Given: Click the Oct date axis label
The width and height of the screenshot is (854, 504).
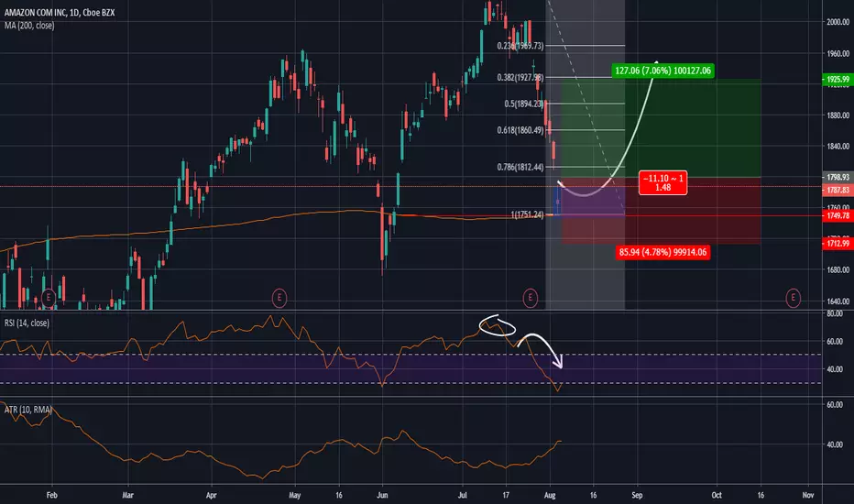Looking at the screenshot, I should click(x=717, y=495).
